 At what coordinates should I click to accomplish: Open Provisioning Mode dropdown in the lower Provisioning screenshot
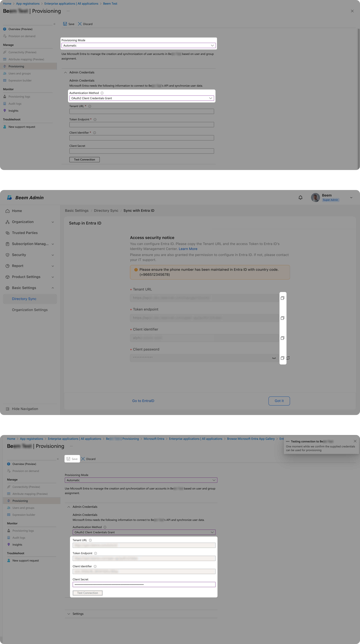(141, 480)
